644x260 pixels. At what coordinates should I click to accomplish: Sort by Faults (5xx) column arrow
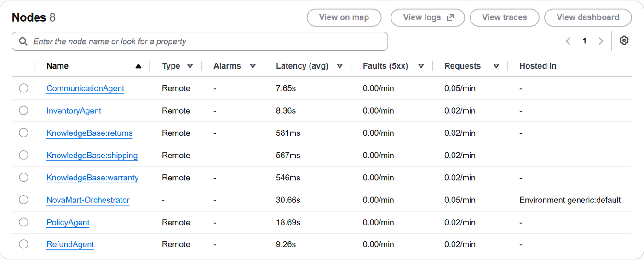(x=421, y=66)
